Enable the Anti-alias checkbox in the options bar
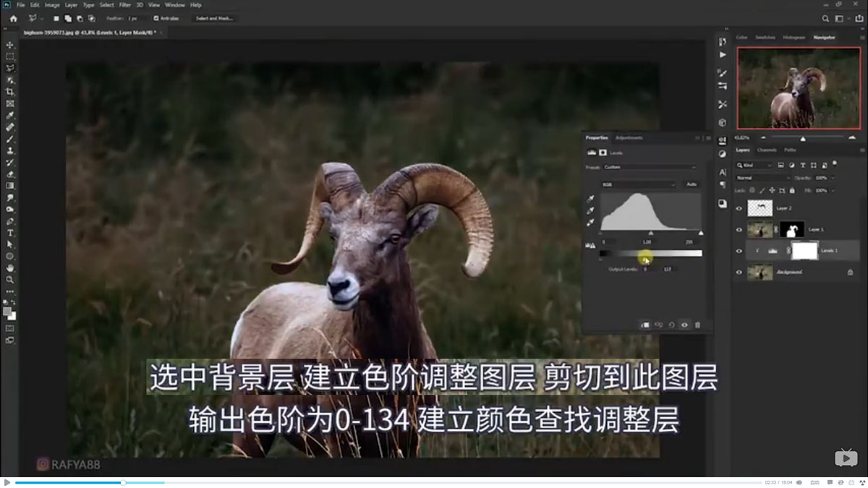 tap(158, 18)
